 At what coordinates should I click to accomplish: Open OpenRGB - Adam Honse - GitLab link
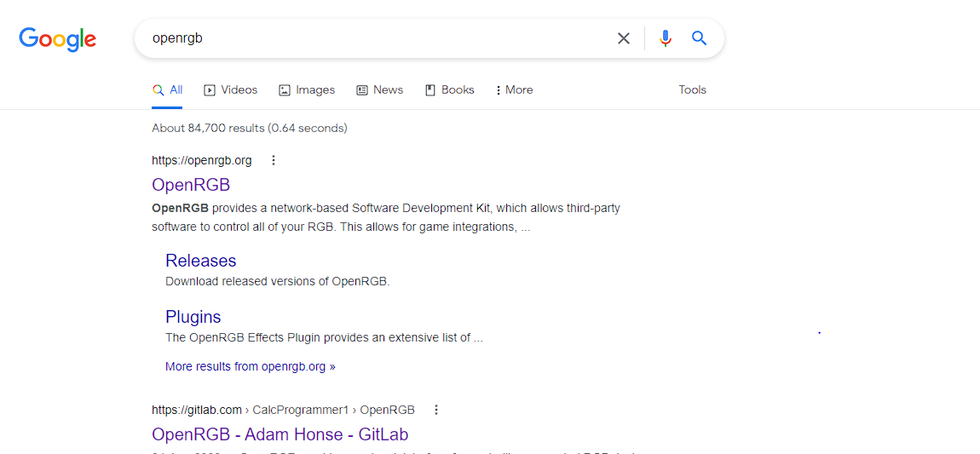(280, 434)
